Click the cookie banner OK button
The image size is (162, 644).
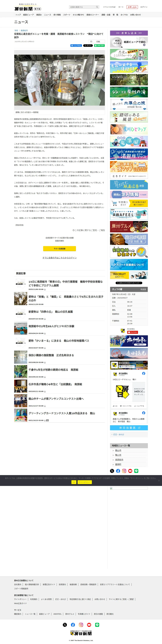pyautogui.click(x=74, y=482)
